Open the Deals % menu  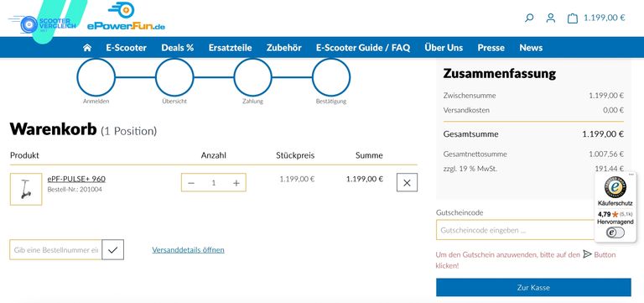coord(178,48)
